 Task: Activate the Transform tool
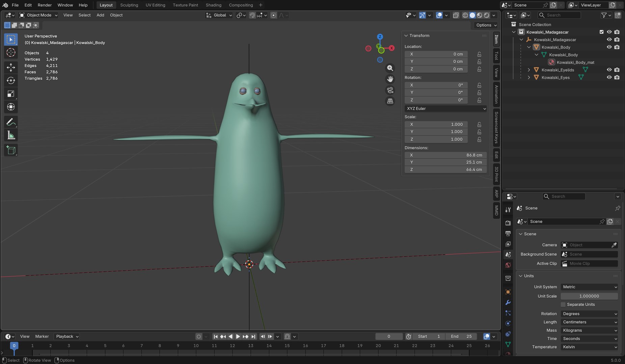[11, 107]
